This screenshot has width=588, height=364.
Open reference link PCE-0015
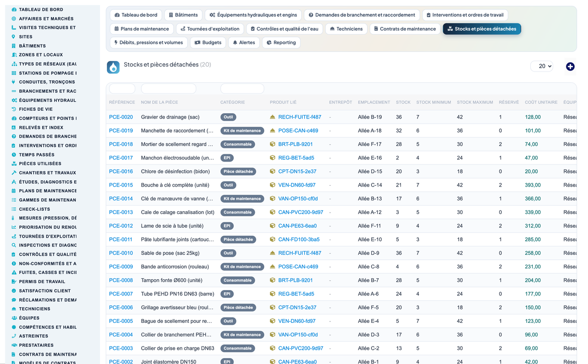point(121,185)
